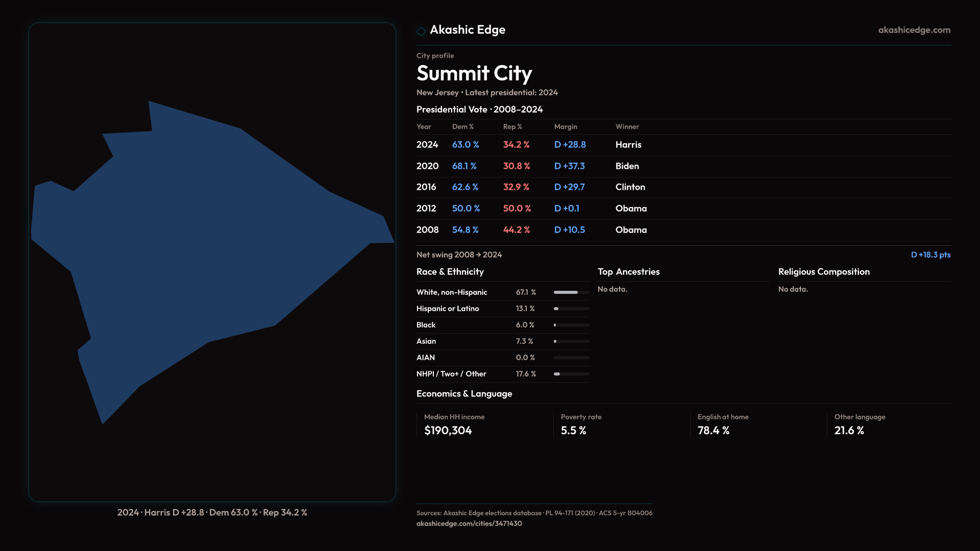The width and height of the screenshot is (980, 551).
Task: Click the Margin column header
Action: tap(566, 127)
